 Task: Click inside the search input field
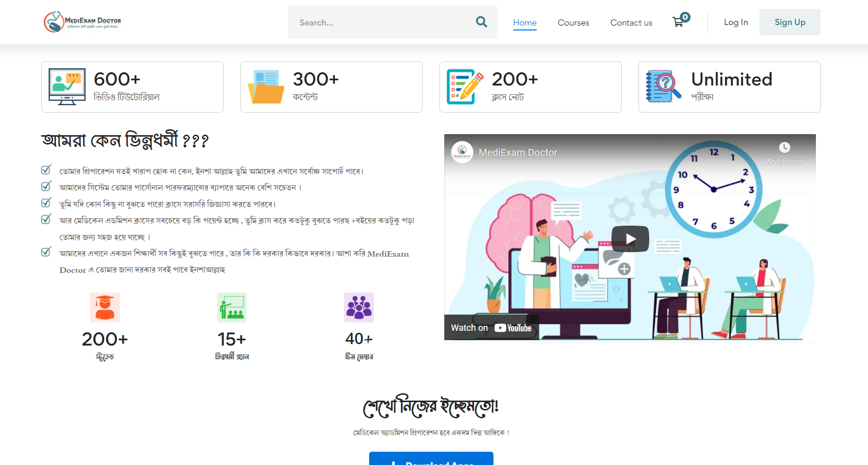click(383, 22)
